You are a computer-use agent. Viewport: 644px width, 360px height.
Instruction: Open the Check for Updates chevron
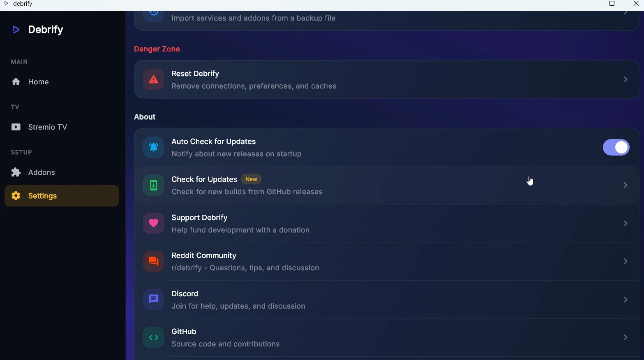coord(626,186)
